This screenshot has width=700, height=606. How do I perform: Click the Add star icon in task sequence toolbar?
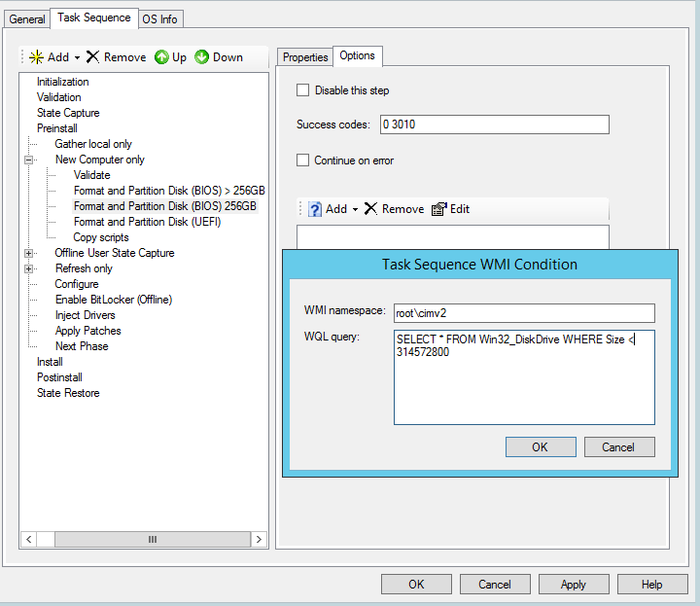point(36,57)
